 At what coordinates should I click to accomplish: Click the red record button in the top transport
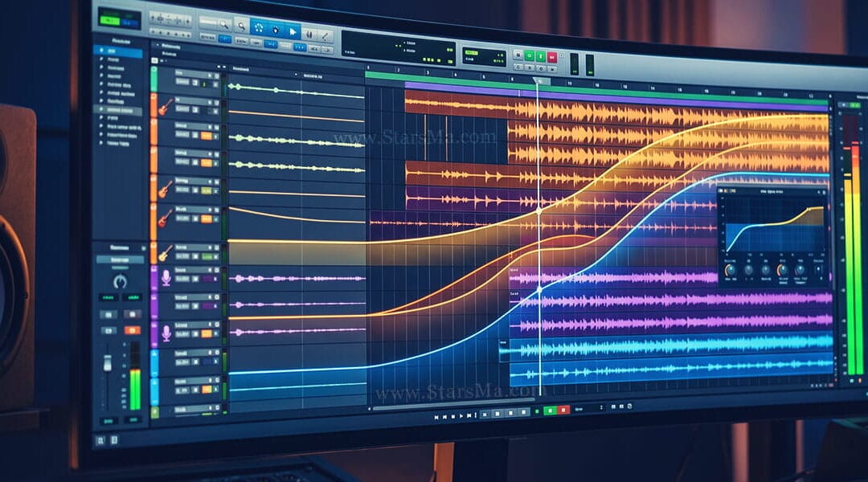click(552, 57)
